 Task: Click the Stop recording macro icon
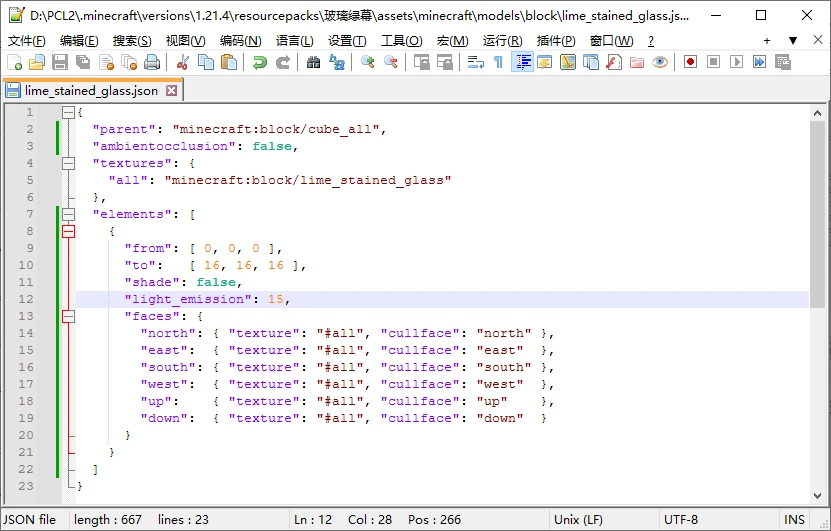tap(713, 63)
